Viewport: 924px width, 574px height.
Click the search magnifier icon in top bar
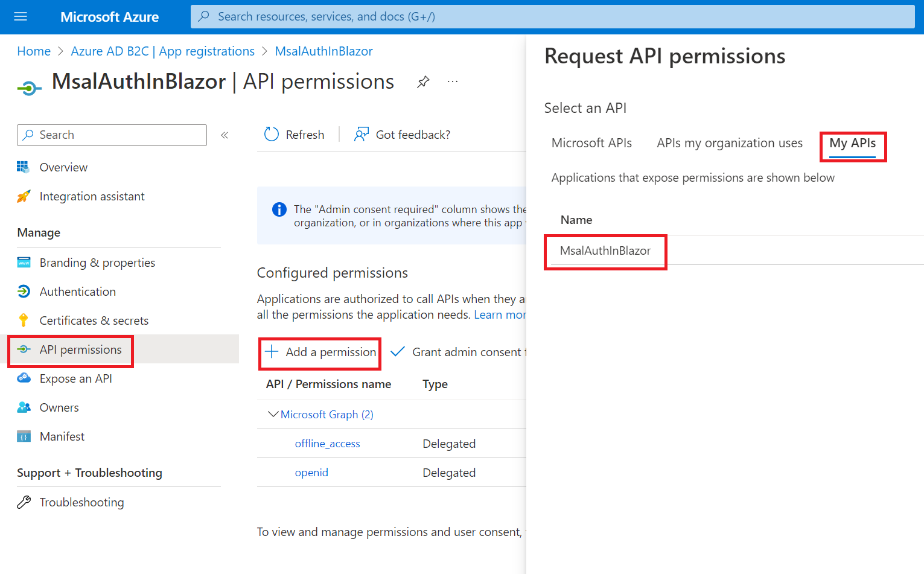[204, 16]
